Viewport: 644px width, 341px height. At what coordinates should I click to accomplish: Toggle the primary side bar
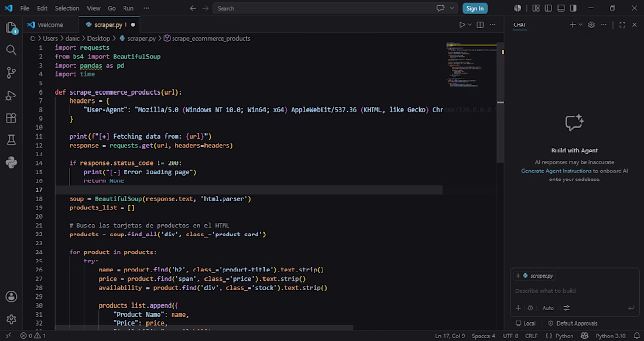549,8
